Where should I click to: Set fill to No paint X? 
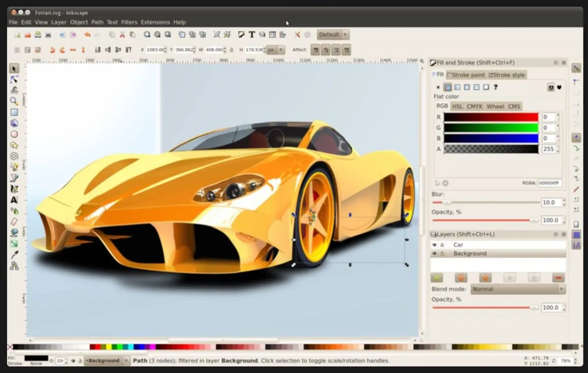pos(438,87)
